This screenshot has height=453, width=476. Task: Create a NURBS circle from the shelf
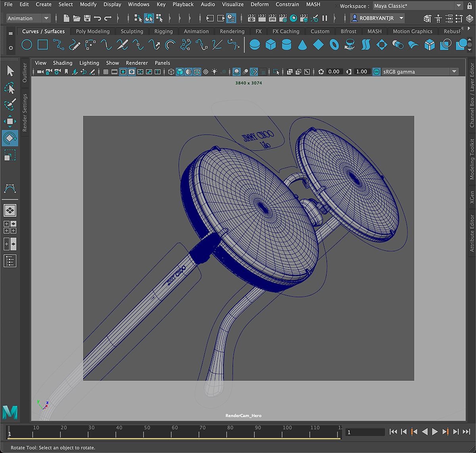[x=27, y=45]
